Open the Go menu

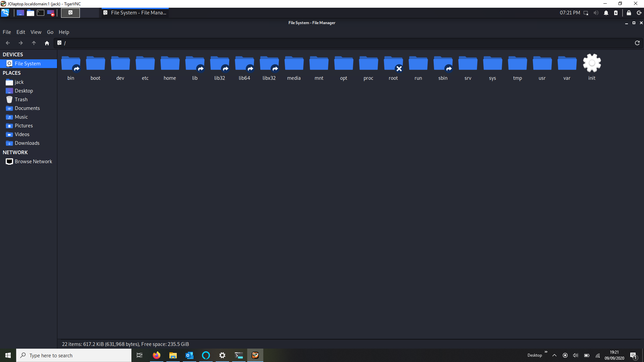point(50,32)
